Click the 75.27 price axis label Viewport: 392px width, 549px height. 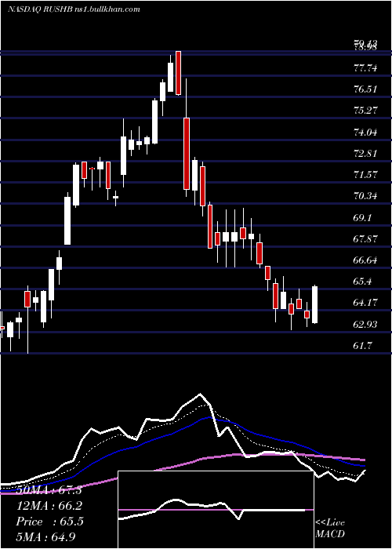tap(365, 111)
